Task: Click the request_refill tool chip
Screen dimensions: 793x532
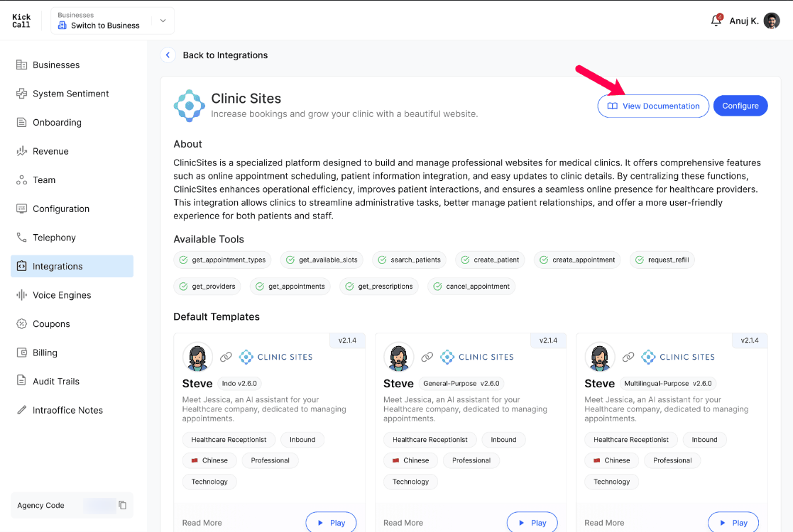Action: 662,260
